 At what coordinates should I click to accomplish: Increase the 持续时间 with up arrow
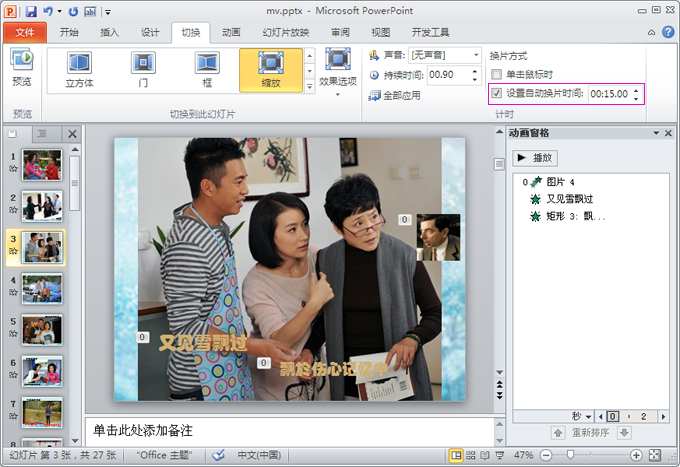(x=475, y=72)
